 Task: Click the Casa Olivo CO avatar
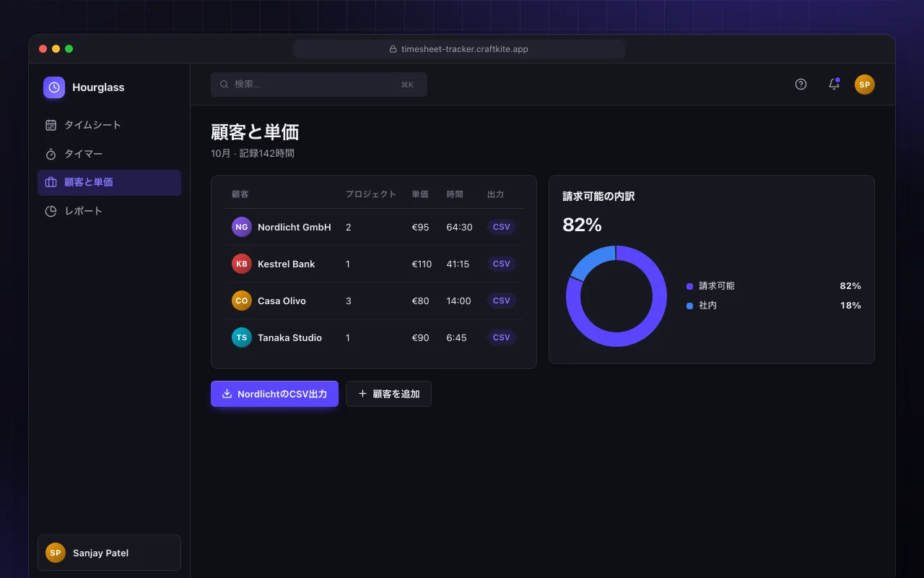[242, 301]
